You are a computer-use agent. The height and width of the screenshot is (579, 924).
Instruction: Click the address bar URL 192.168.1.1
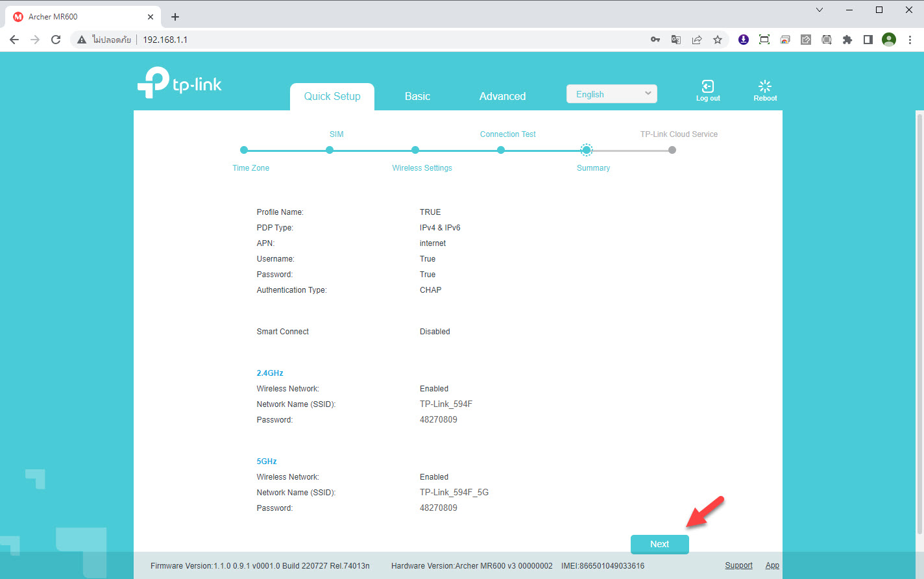click(x=165, y=40)
